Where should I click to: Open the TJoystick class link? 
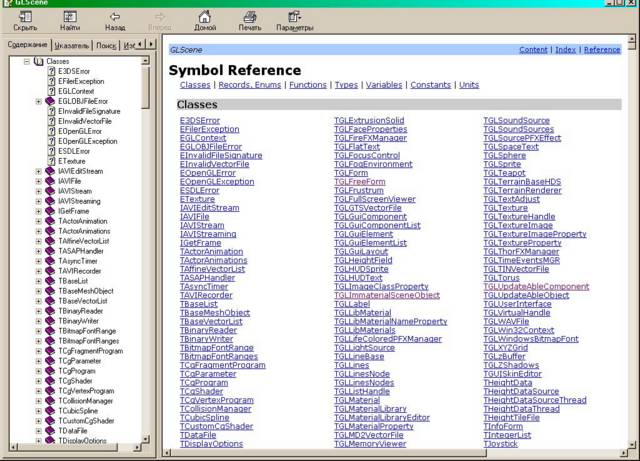pyautogui.click(x=500, y=444)
